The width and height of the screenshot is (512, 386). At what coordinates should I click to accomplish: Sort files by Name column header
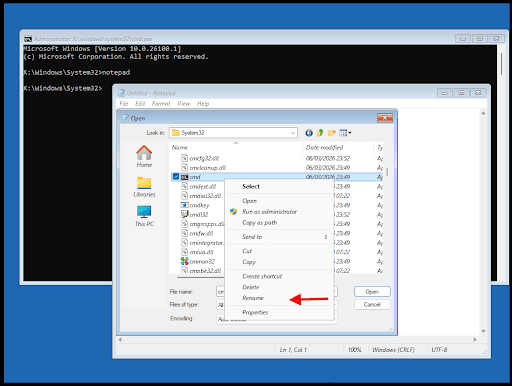(x=236, y=147)
